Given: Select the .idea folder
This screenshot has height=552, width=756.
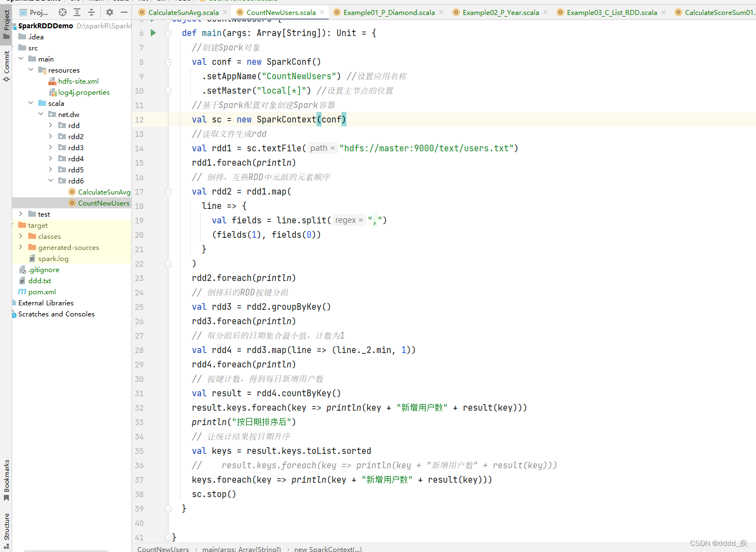Looking at the screenshot, I should tap(31, 37).
